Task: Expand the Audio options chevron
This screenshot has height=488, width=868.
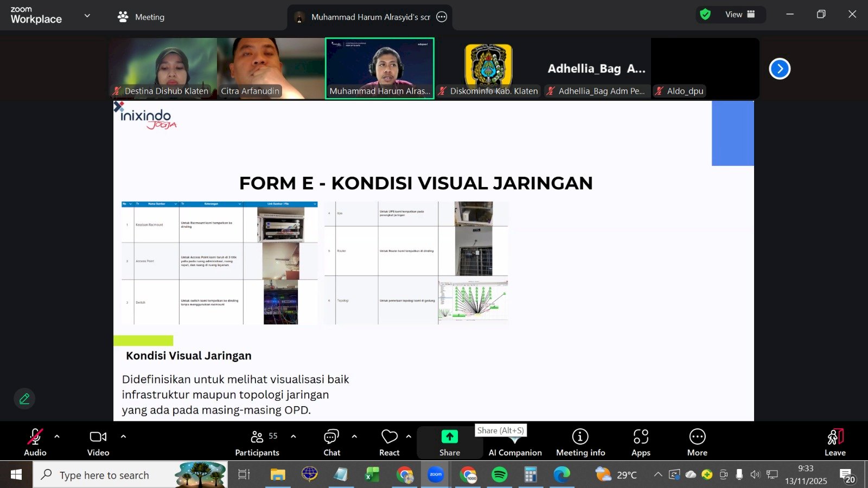Action: (x=56, y=435)
